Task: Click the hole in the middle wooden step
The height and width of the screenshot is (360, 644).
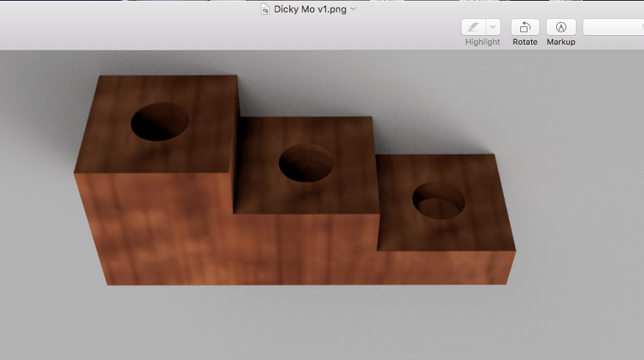Action: 306,163
